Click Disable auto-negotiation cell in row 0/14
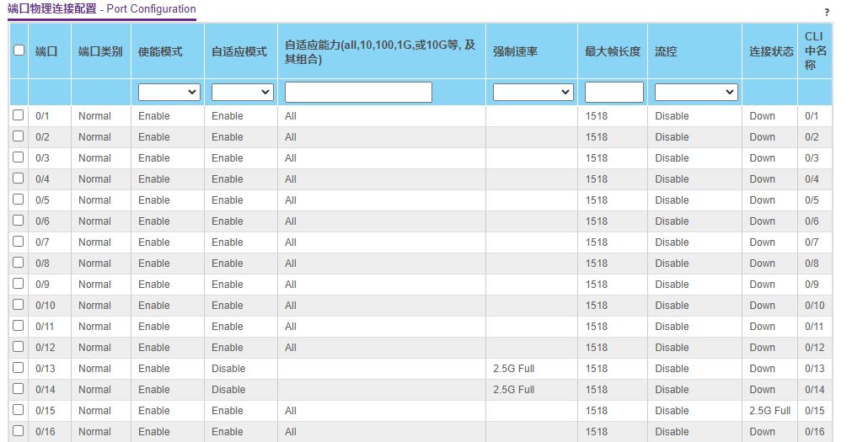The height and width of the screenshot is (442, 868). pos(228,390)
